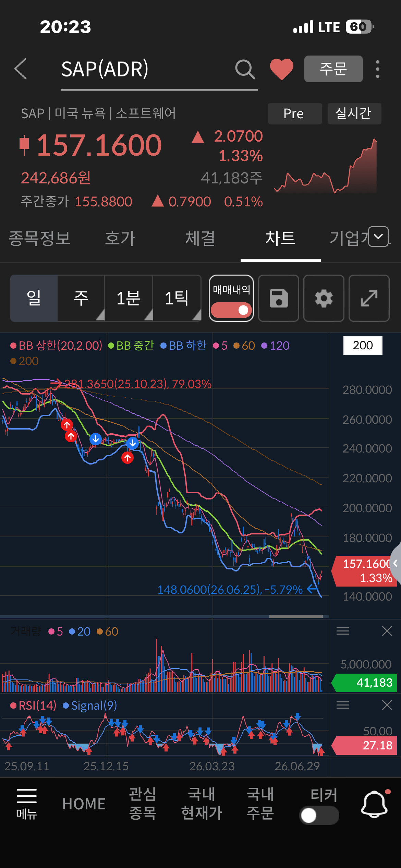Screen dimensions: 401x868
Task: Open stock search magnifier icon
Action: coord(245,69)
